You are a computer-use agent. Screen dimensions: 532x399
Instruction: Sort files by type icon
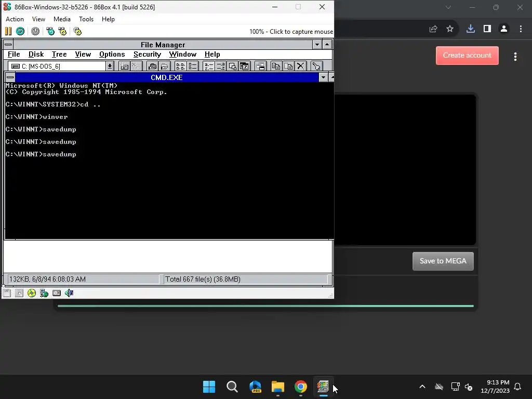pos(220,66)
